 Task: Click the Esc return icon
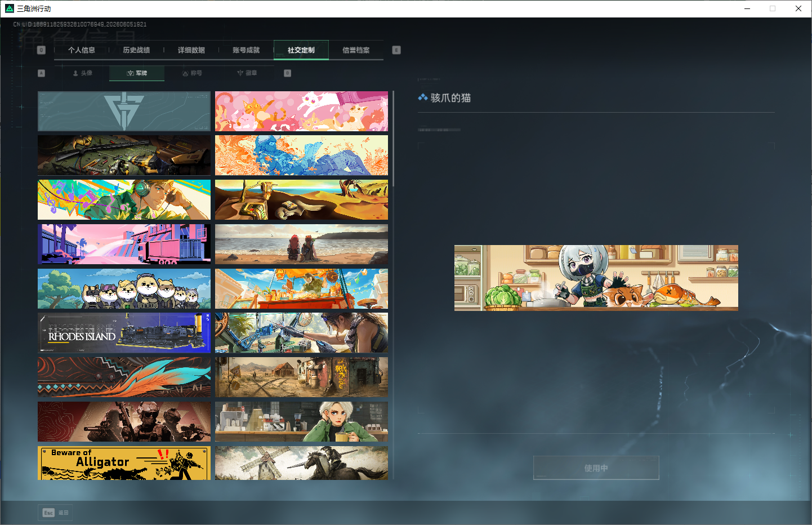pyautogui.click(x=48, y=513)
